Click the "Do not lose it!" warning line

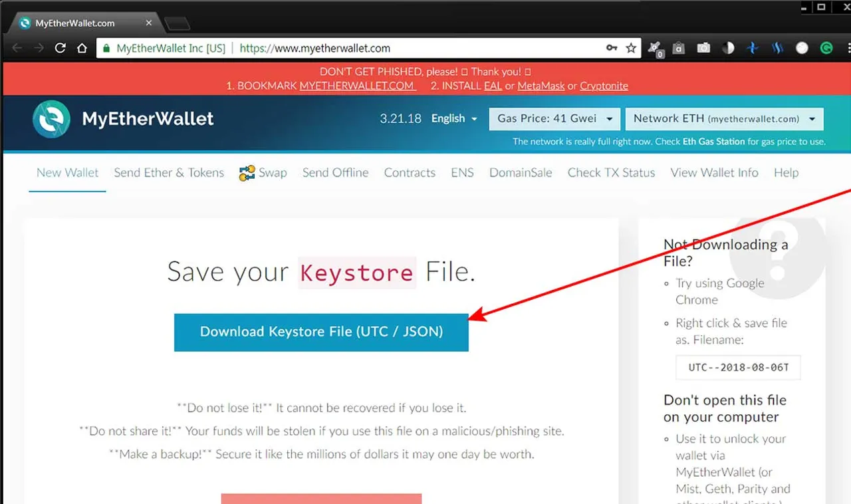tap(321, 407)
